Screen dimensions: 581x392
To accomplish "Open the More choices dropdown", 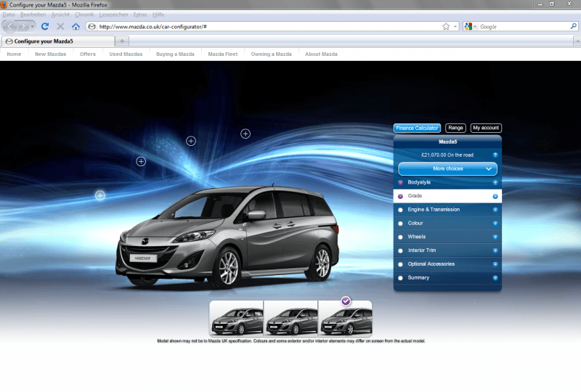I will 447,168.
